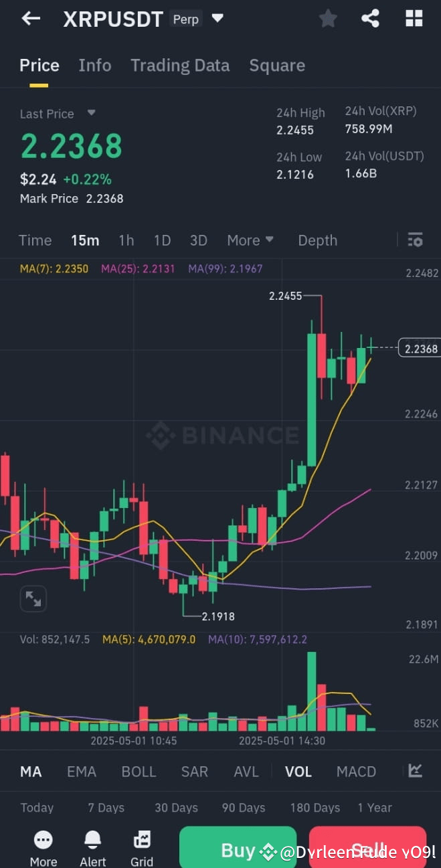
Task: Favorite XRPUSDT using the star icon
Action: (328, 18)
